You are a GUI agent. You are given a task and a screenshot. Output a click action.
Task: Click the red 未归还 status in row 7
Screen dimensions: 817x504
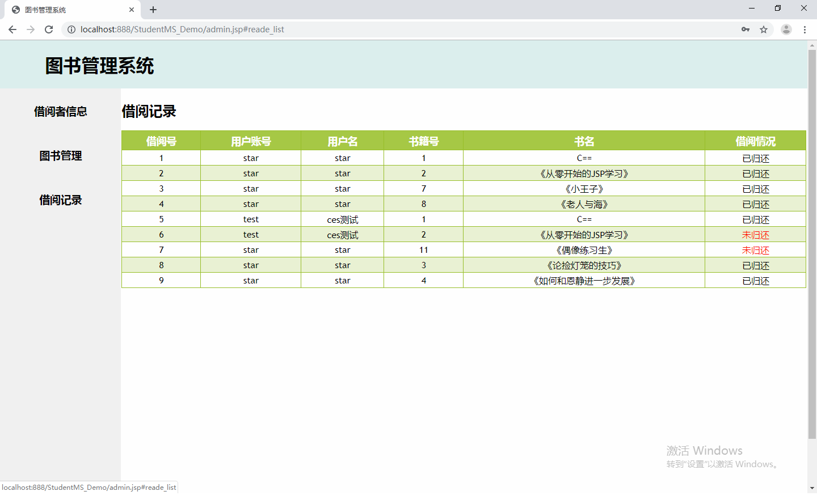tap(755, 250)
